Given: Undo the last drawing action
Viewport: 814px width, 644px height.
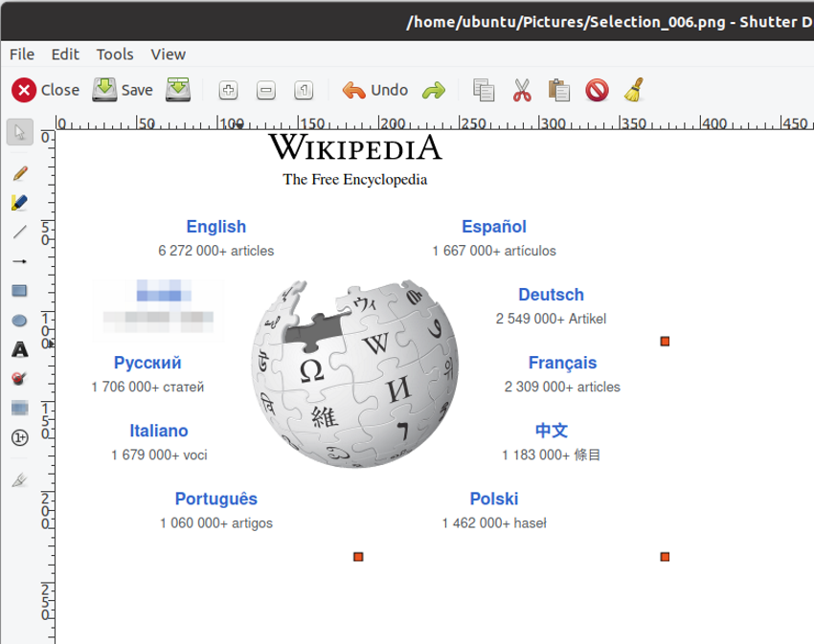Looking at the screenshot, I should click(374, 90).
